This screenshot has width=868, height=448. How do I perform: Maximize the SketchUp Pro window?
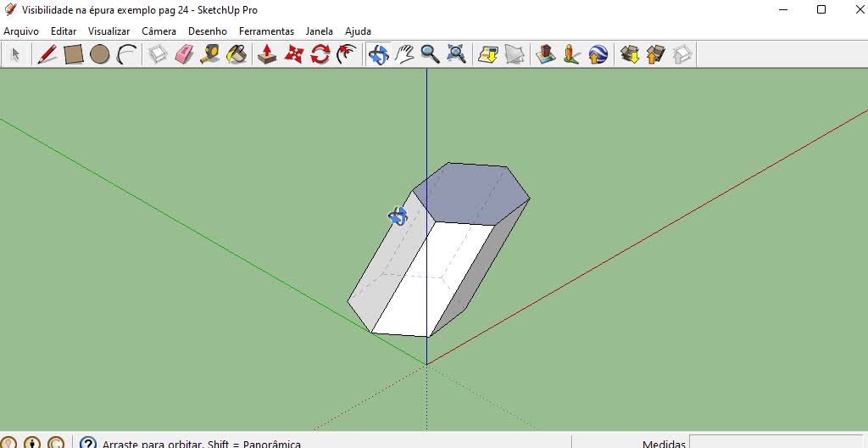pyautogui.click(x=821, y=9)
